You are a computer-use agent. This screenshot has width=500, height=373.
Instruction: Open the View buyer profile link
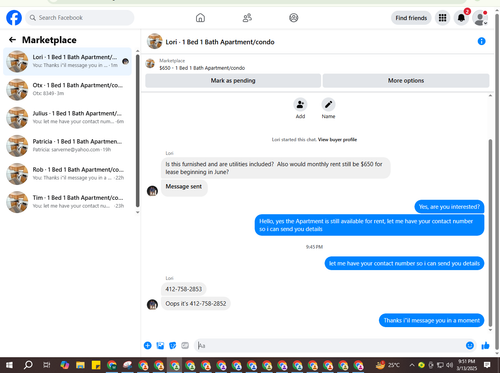coord(337,140)
